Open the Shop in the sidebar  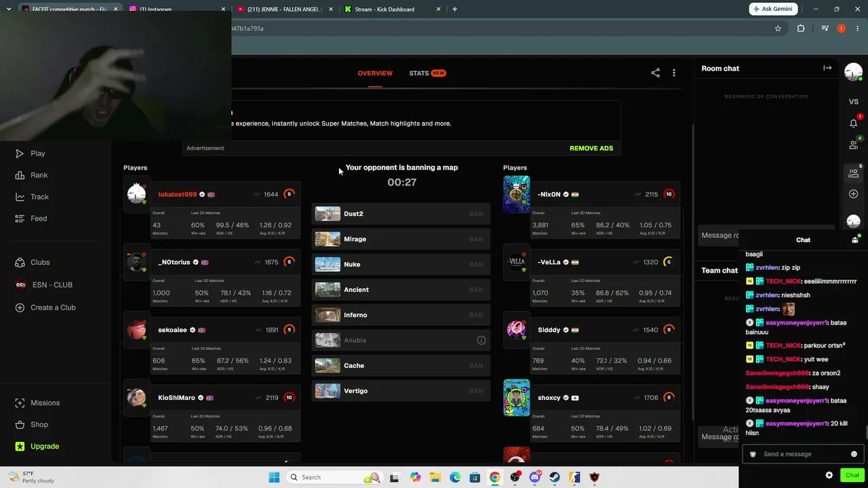point(31,424)
